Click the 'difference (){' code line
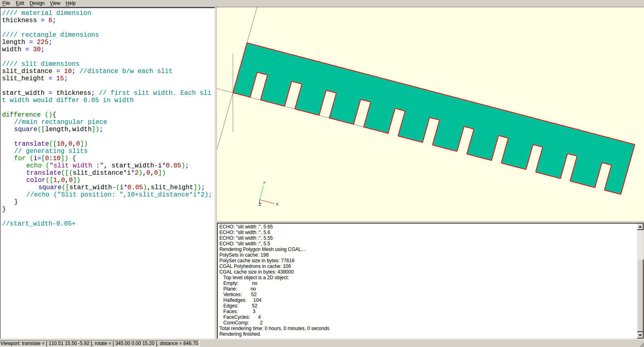The height and width of the screenshot is (347, 644). pos(29,115)
